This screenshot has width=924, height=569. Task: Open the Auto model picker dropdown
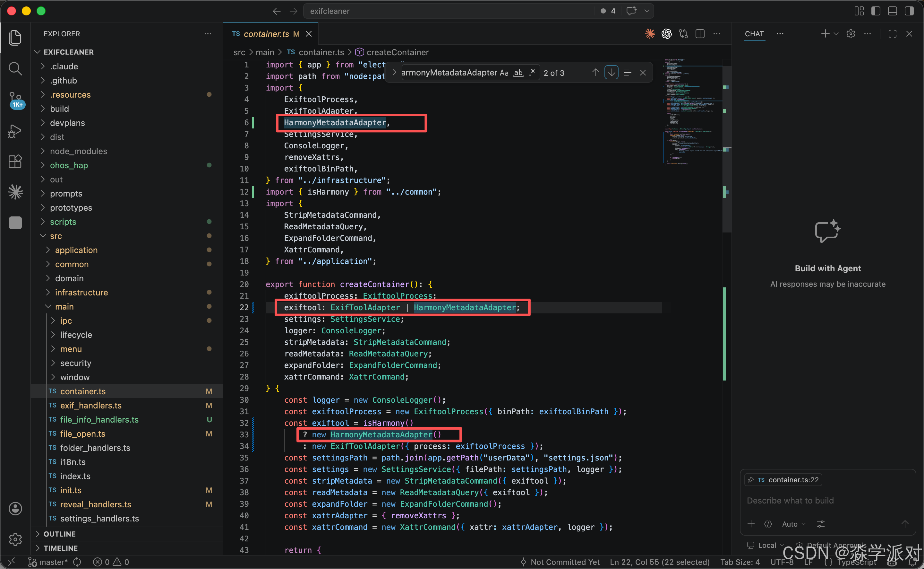tap(793, 524)
